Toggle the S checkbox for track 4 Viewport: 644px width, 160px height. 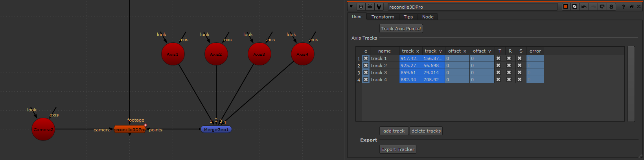pyautogui.click(x=519, y=80)
